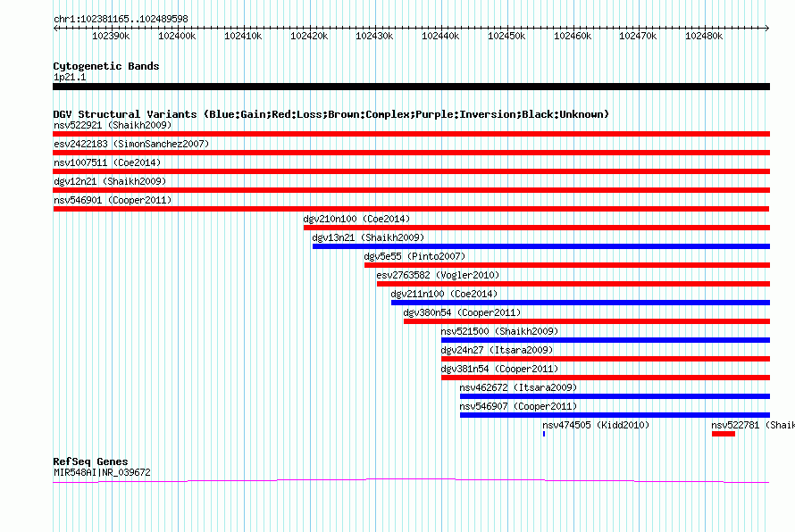Click the 102460k ruler position
Viewport: 795px width, 532px height.
click(573, 36)
